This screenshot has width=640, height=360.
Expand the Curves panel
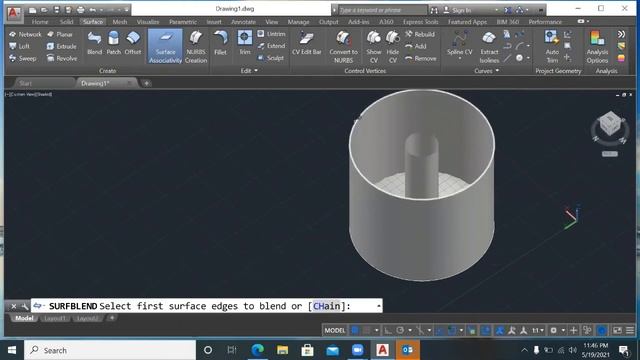coord(487,71)
